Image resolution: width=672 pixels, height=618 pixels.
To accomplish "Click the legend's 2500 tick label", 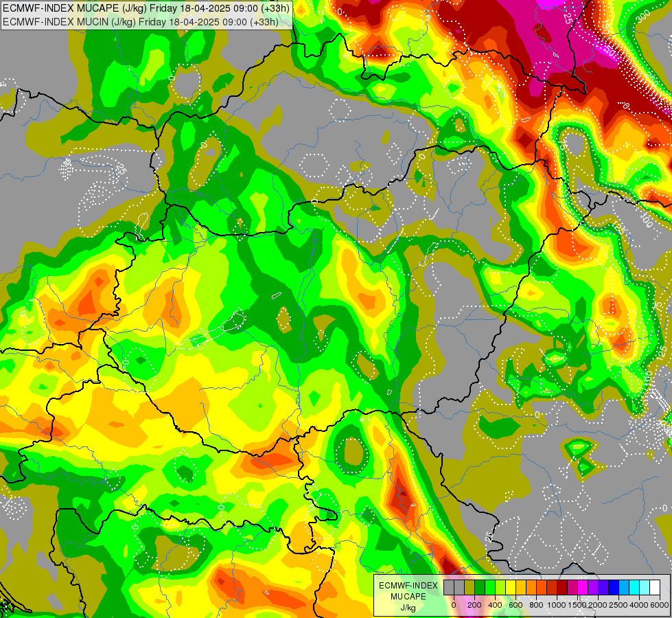I will click(618, 605).
